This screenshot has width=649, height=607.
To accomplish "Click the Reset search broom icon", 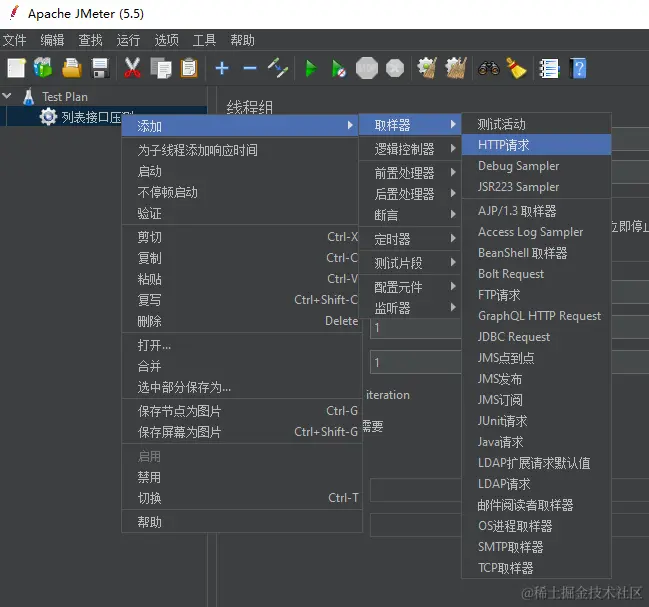I will click(516, 68).
